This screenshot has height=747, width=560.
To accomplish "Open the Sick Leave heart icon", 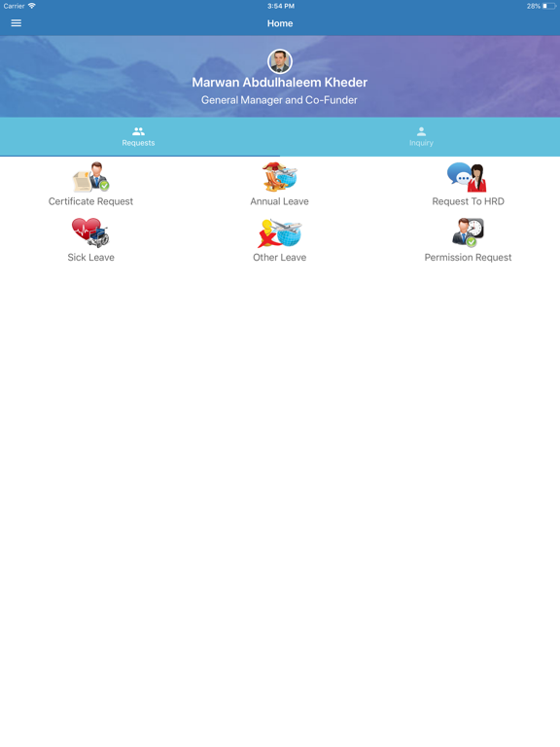I will 90,232.
